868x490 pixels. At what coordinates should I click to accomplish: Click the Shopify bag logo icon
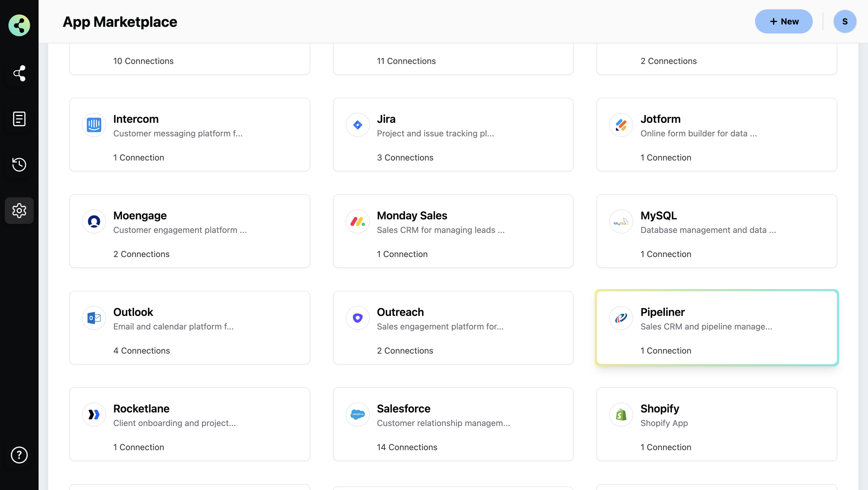[621, 415]
